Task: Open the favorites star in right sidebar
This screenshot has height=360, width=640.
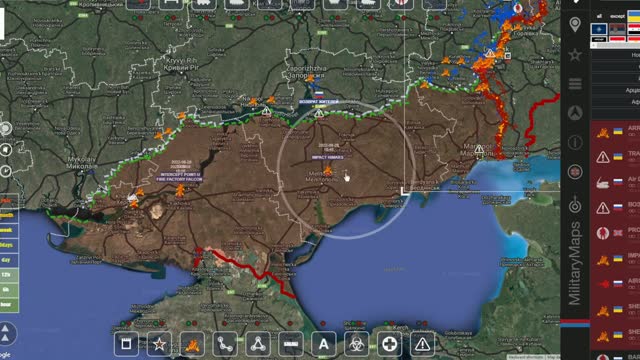Action: 575,54
